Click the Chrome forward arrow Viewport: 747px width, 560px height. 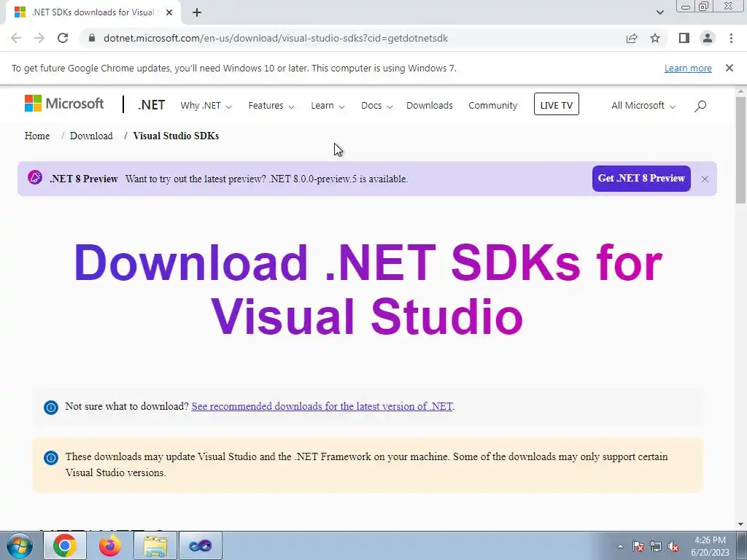pos(39,38)
